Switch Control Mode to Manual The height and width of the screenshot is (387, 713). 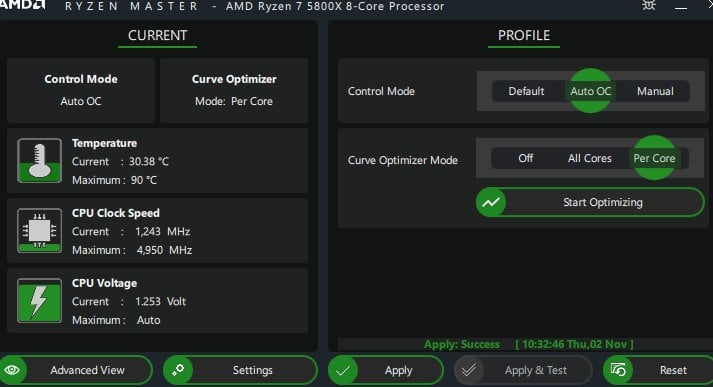[655, 91]
